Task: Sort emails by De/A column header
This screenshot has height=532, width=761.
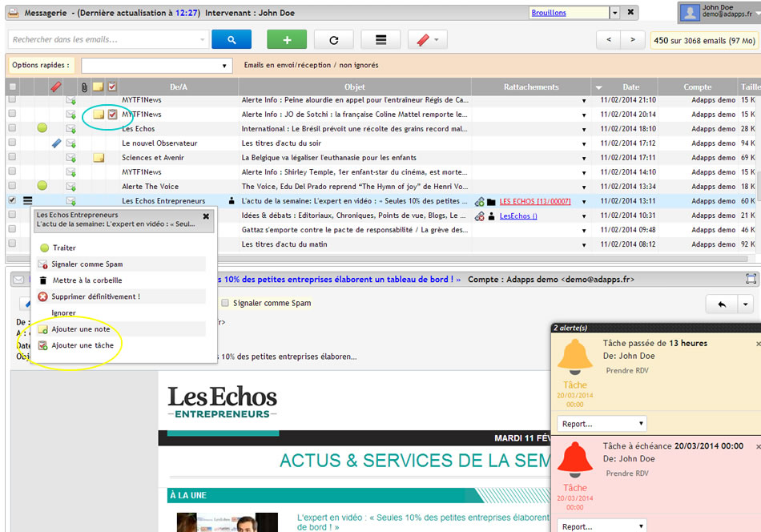Action: click(x=179, y=87)
